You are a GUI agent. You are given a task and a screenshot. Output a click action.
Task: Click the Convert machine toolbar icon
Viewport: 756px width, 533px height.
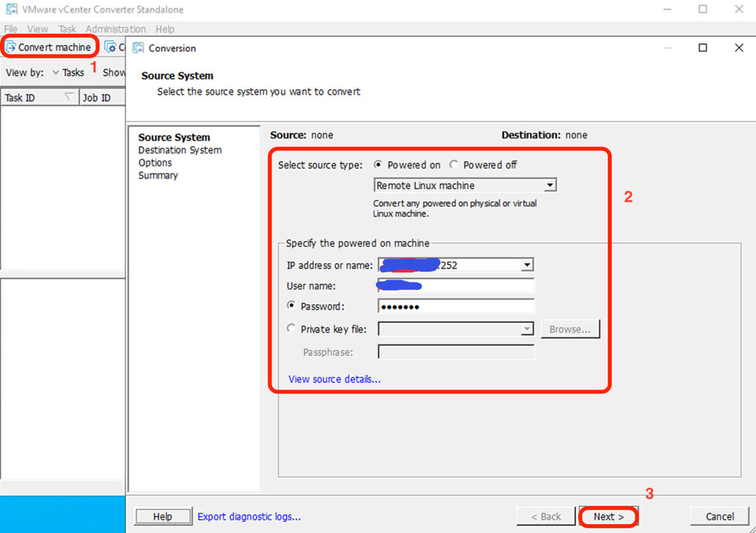tap(11, 47)
